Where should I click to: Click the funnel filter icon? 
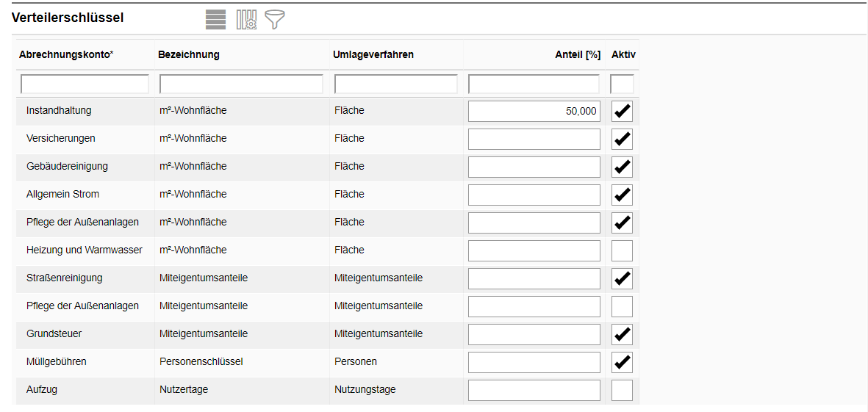point(274,20)
